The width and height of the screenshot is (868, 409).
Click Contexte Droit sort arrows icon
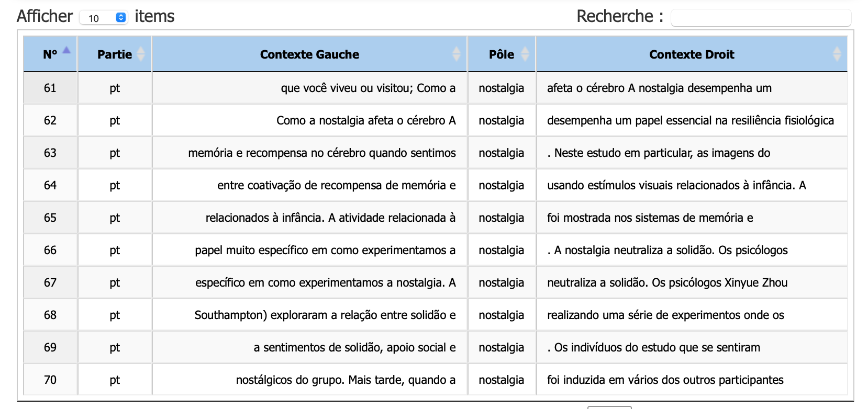pyautogui.click(x=837, y=54)
